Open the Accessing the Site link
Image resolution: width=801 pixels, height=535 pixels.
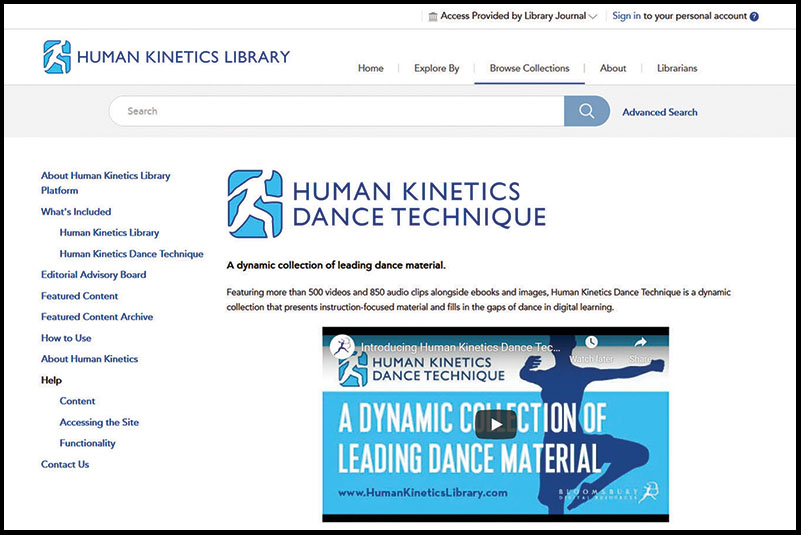click(99, 422)
